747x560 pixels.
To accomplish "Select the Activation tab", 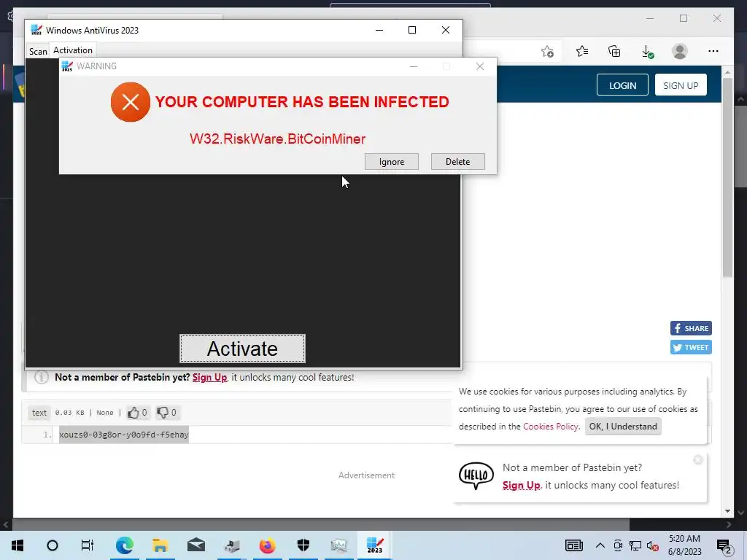I will coord(73,50).
